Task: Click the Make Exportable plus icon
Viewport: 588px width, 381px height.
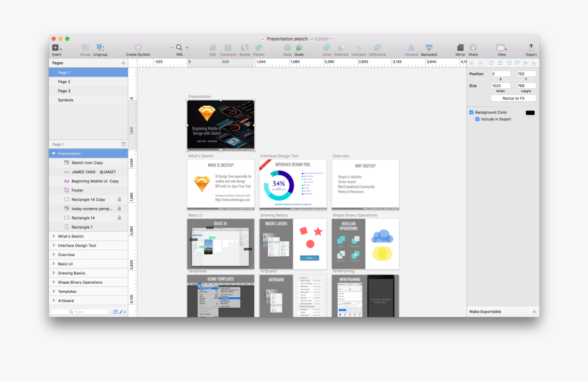Action: click(x=534, y=312)
